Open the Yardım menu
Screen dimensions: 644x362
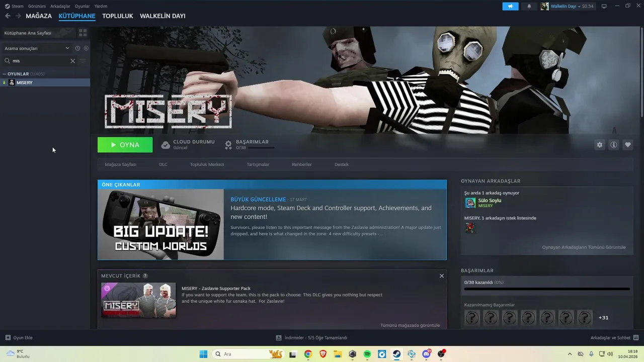[x=101, y=6]
